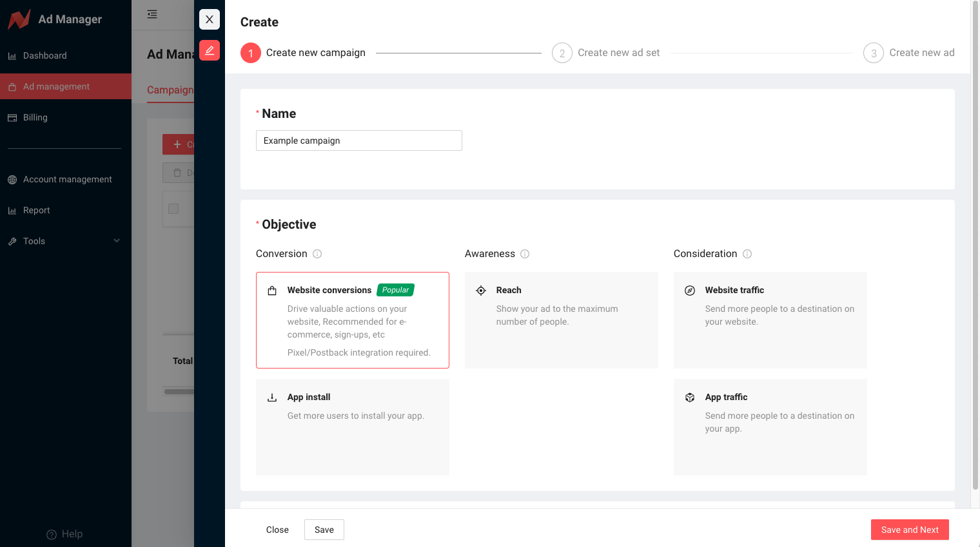Select the Reach objective card
The image size is (980, 547).
562,320
